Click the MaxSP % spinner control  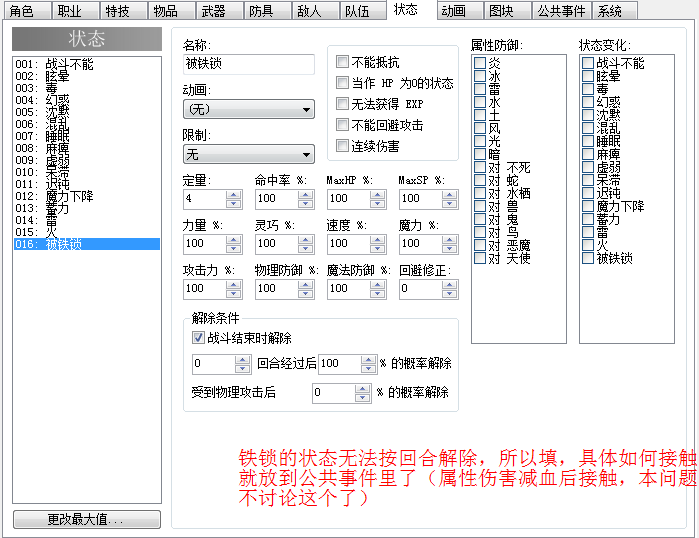point(449,199)
